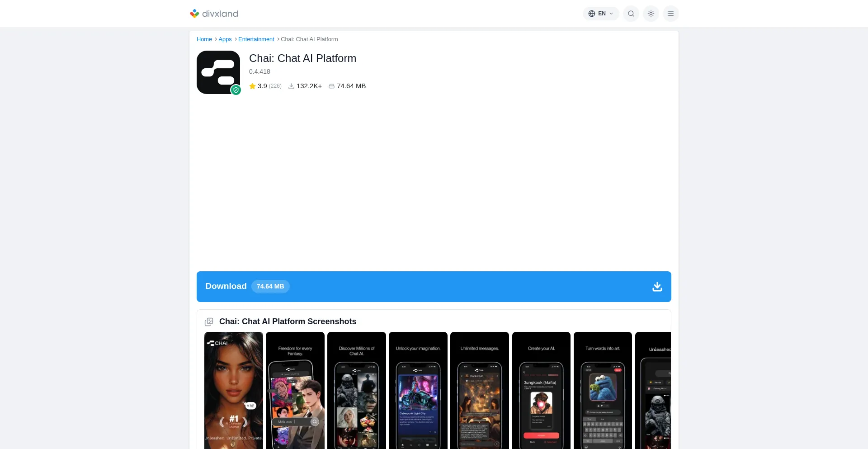Click the 'Chai: Chat AI Platform' title
The height and width of the screenshot is (449, 868).
point(302,58)
